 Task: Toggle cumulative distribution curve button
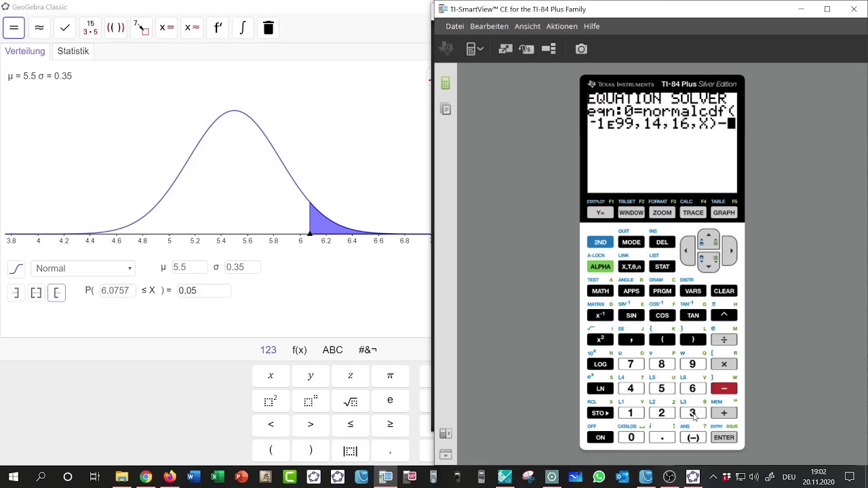click(16, 269)
